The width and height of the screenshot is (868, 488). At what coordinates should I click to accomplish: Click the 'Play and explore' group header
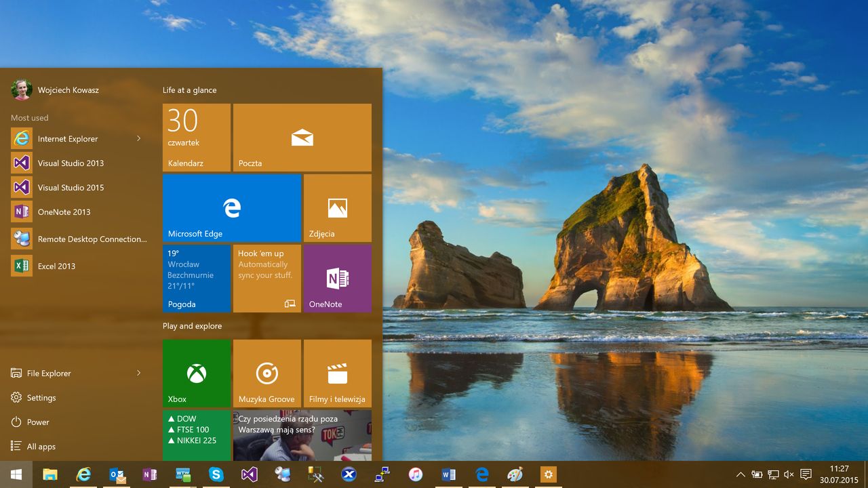tap(193, 325)
